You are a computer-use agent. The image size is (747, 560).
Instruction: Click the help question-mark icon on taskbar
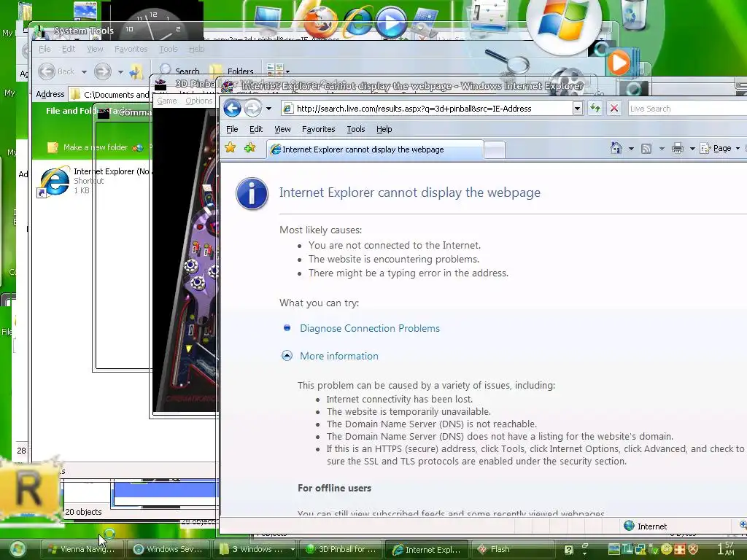(569, 550)
